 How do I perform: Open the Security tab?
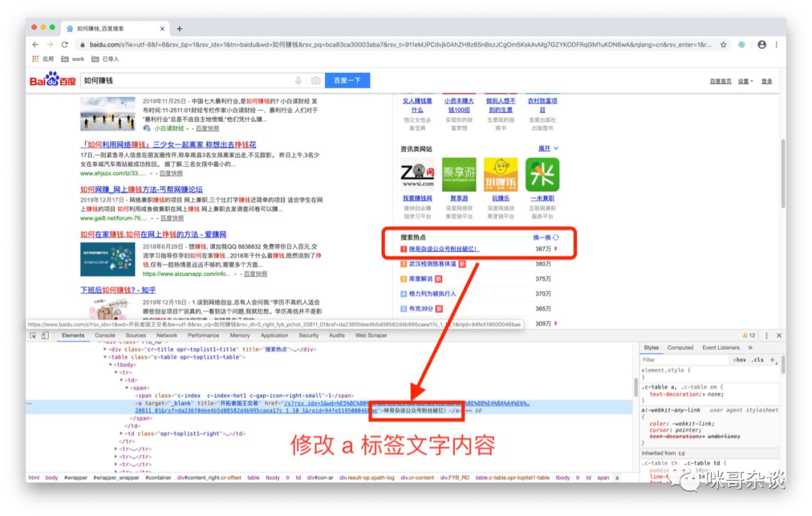(309, 335)
